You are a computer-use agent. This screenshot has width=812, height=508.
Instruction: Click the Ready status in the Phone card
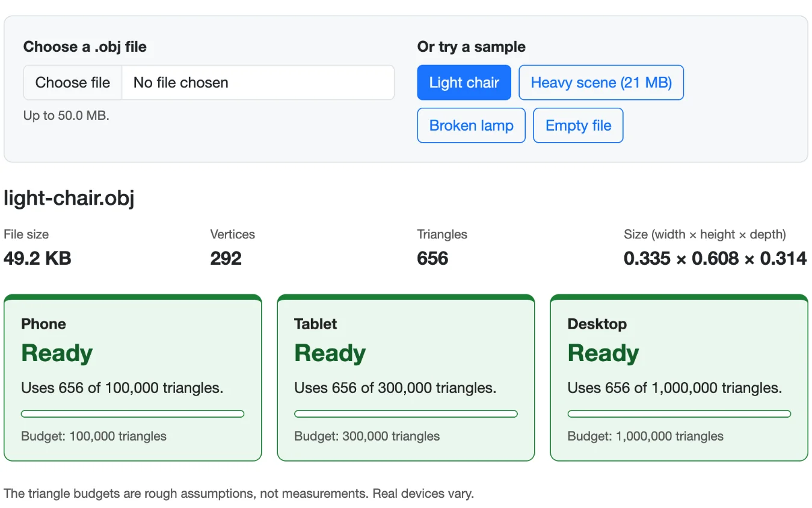[57, 353]
